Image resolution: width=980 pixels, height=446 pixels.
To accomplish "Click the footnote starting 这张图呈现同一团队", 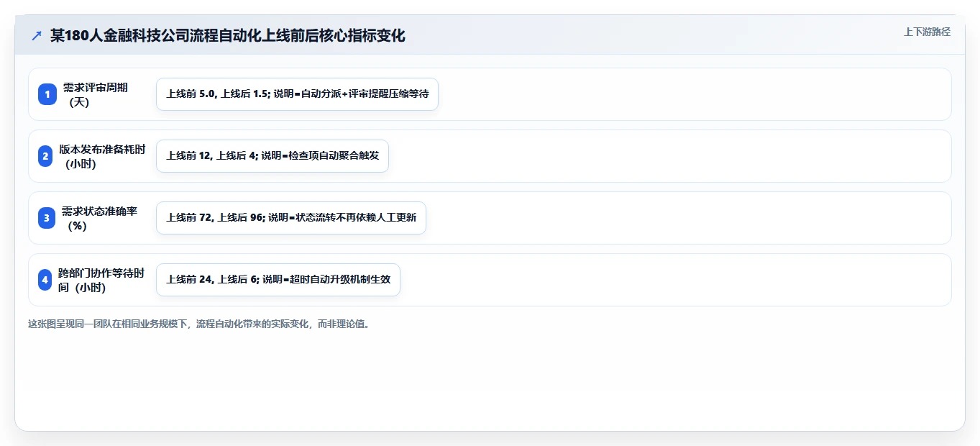I will click(x=201, y=324).
